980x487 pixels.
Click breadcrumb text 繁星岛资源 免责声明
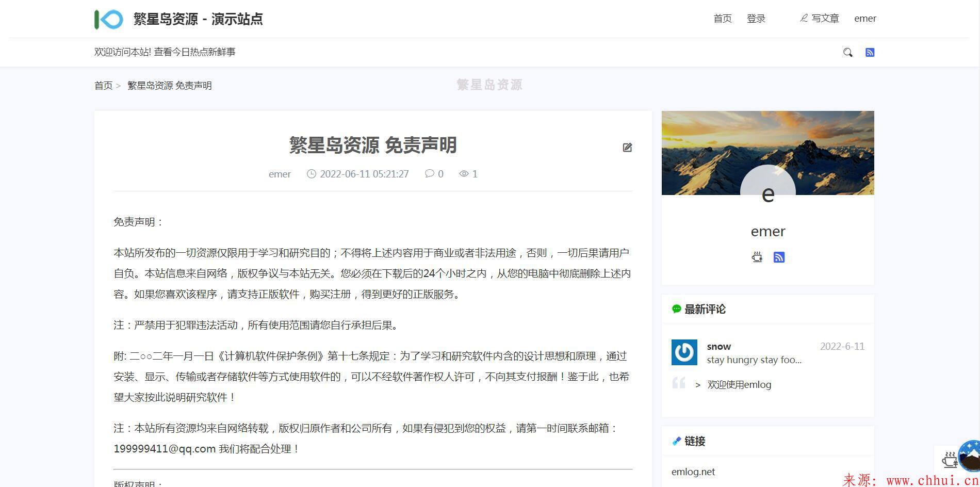point(169,86)
